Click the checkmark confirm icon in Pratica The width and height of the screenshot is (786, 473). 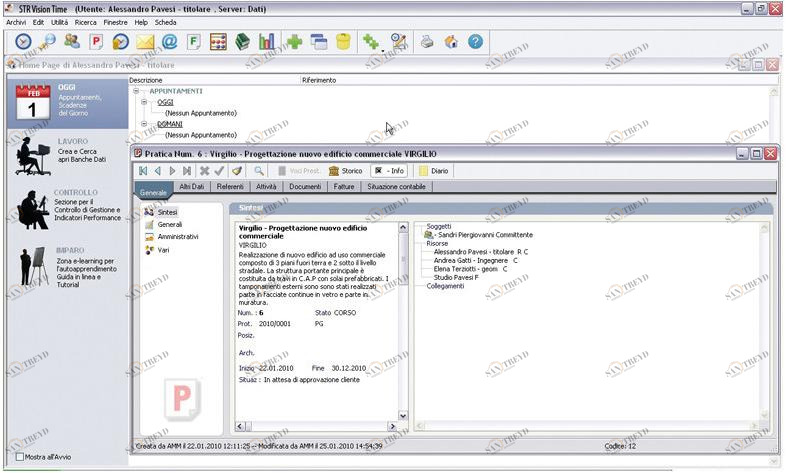click(x=219, y=171)
